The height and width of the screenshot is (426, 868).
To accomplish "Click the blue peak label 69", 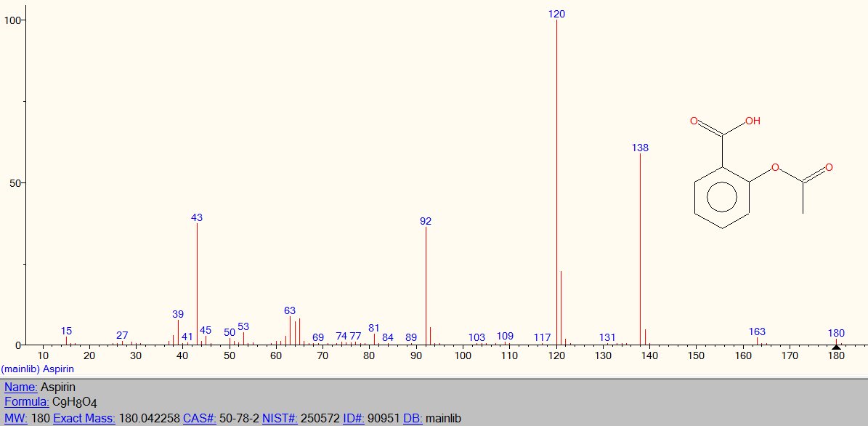I will (317, 337).
